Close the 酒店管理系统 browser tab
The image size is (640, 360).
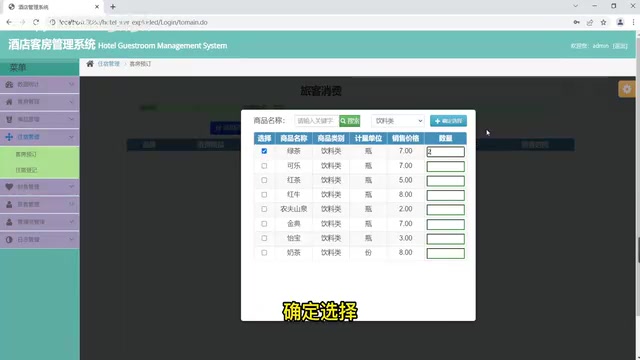click(97, 7)
